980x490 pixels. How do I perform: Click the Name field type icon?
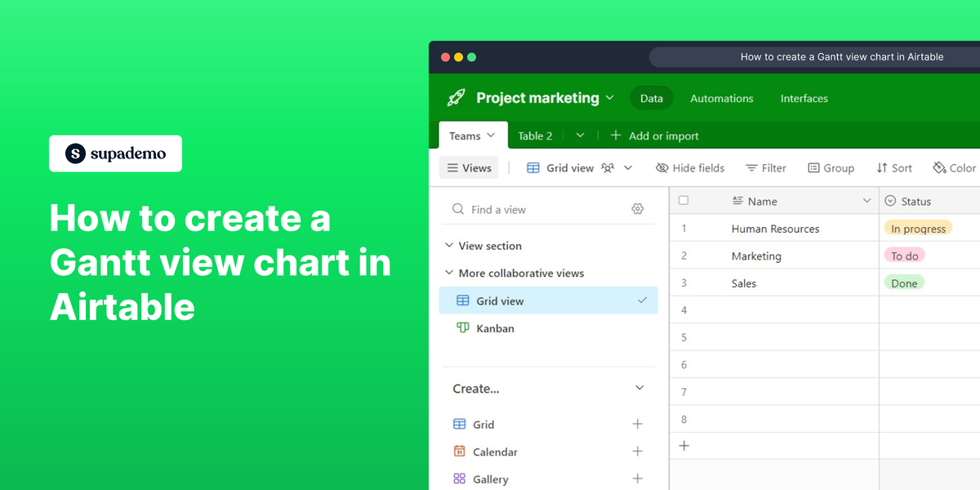coord(737,201)
